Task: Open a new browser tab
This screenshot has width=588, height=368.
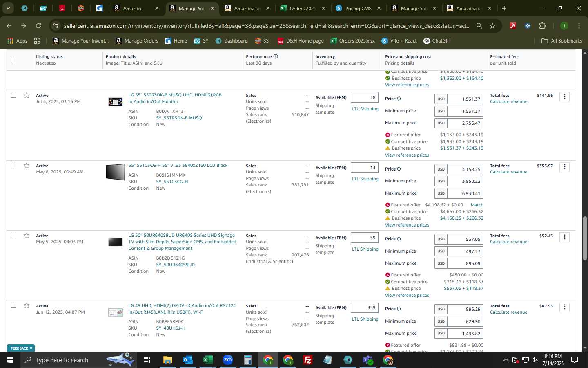Action: 504,8
